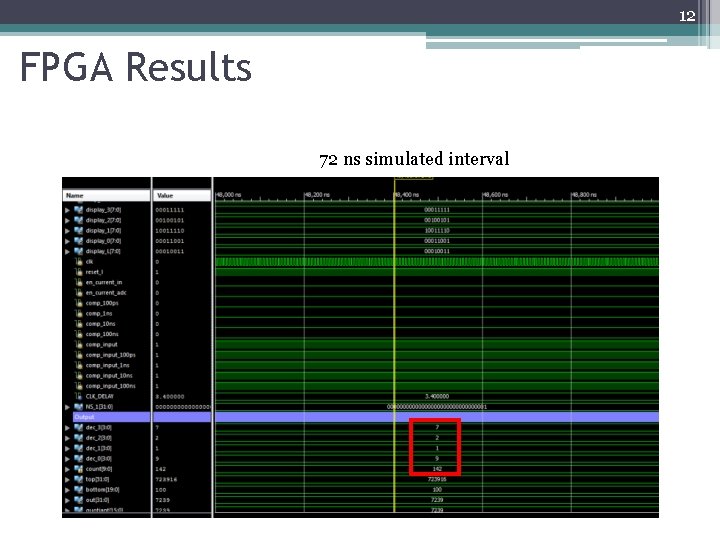This screenshot has height=540, width=720.
Task: Expand the display_1[7:0] bus
Action: click(x=68, y=231)
